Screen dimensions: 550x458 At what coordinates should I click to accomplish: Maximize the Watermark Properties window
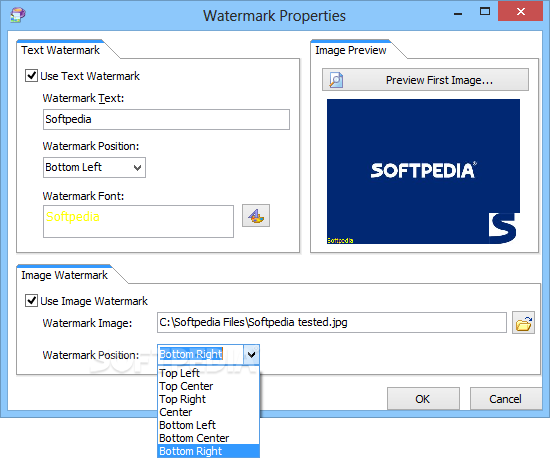point(485,12)
